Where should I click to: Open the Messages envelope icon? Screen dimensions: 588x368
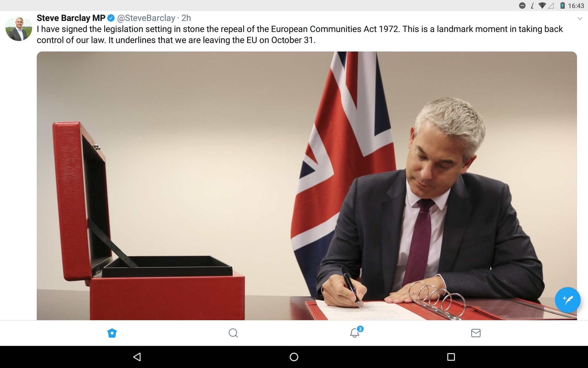(x=476, y=333)
